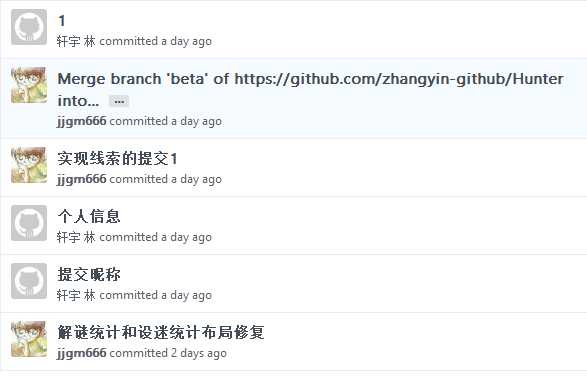Click author 轩宇 林 under commit '1'
587x377 pixels.
(x=76, y=41)
